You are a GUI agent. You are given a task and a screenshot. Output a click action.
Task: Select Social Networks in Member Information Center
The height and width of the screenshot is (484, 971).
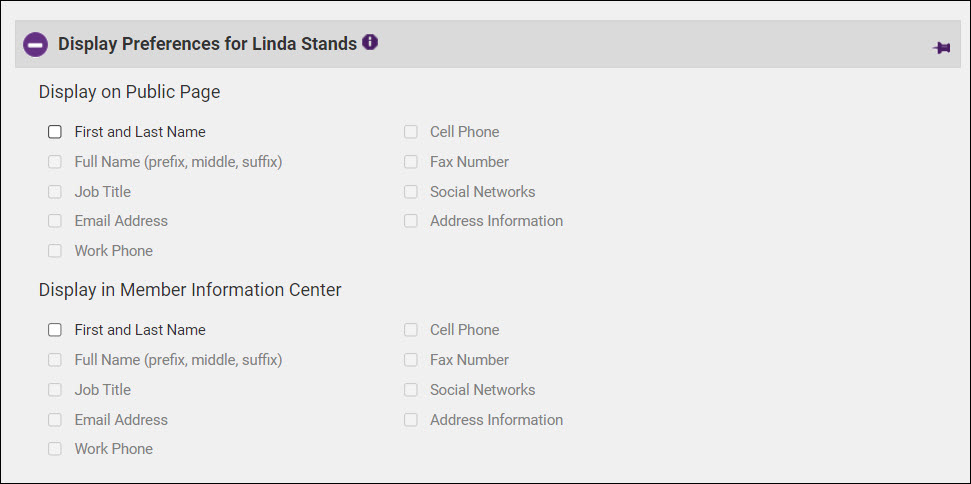pos(411,390)
